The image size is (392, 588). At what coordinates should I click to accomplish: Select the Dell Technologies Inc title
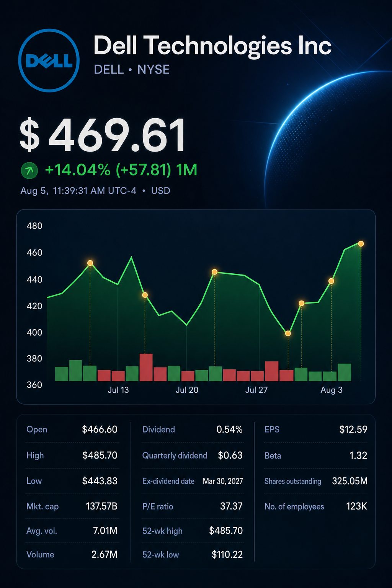(212, 46)
